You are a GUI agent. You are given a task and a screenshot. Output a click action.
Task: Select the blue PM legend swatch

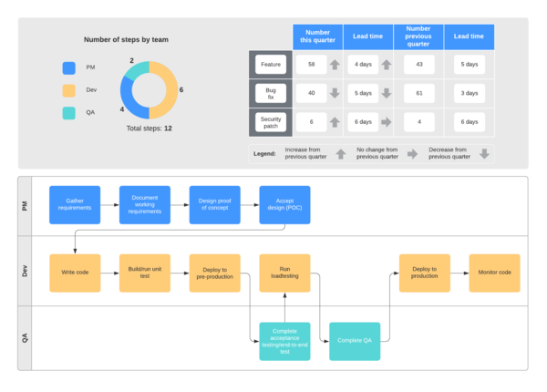click(x=69, y=67)
